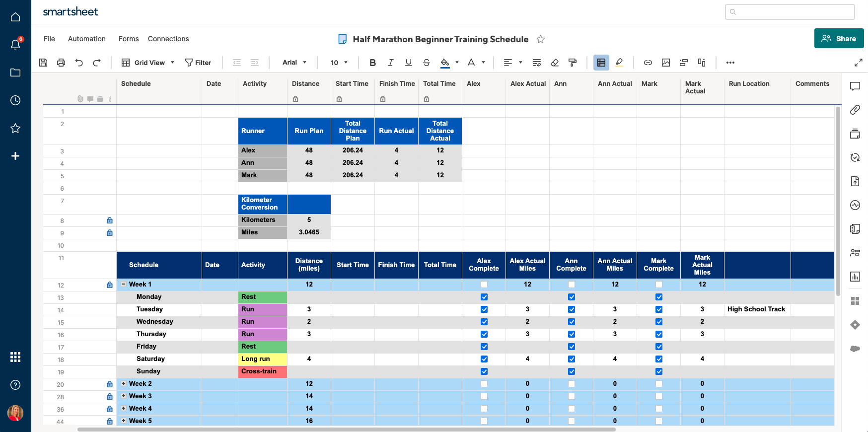Click the Filter button
The width and height of the screenshot is (868, 432).
(x=198, y=63)
